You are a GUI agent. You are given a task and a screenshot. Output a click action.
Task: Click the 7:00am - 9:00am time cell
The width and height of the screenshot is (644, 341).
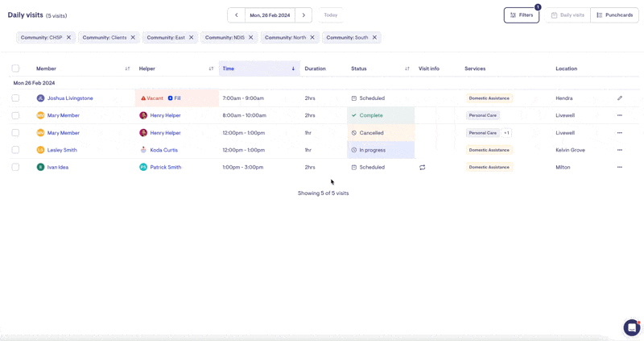243,98
